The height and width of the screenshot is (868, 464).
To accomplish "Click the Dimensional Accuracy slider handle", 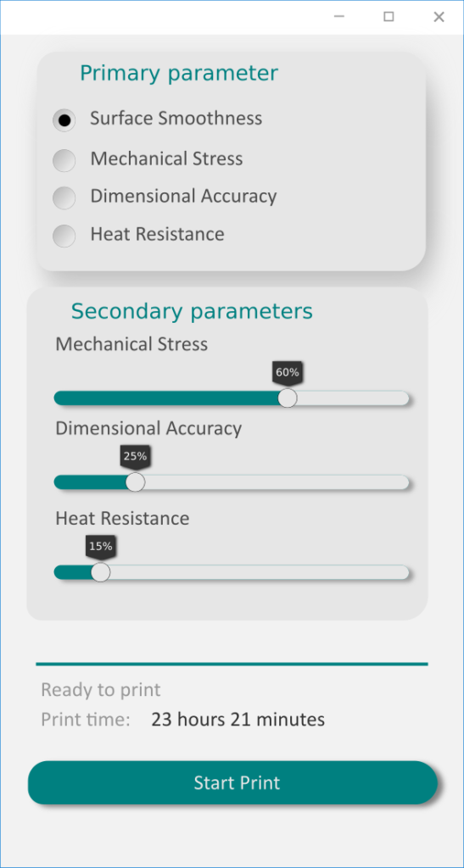I will point(135,482).
